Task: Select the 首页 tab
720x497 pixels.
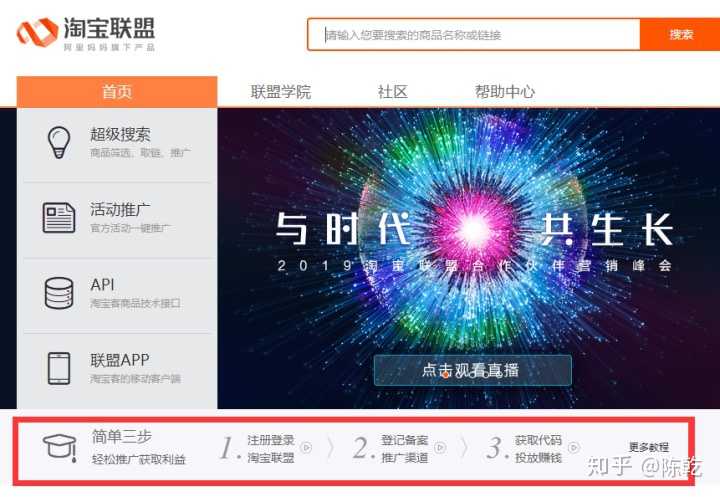Action: [117, 91]
